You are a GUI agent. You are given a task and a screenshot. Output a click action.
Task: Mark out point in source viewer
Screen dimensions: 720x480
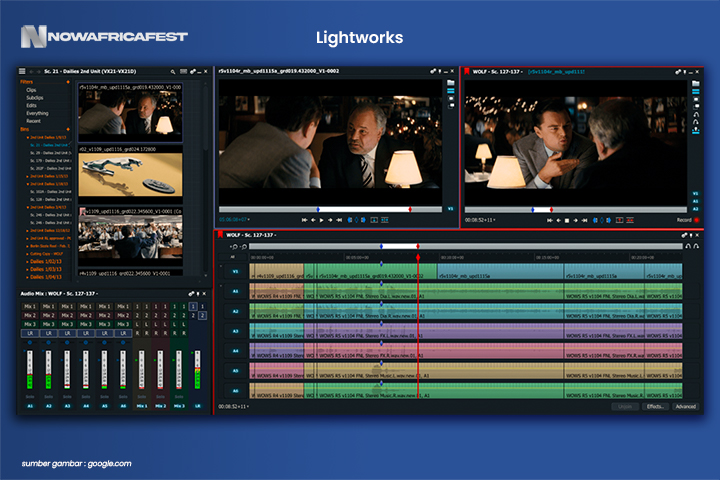[x=363, y=220]
